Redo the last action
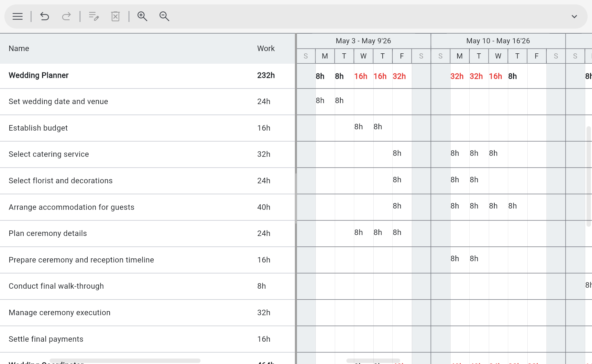 66,16
